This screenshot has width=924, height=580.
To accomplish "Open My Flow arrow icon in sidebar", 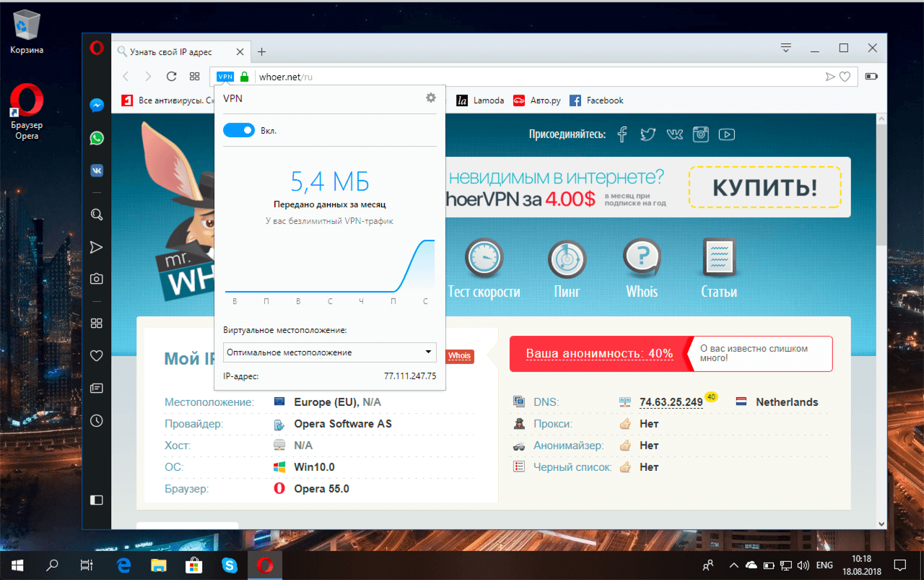I will [97, 247].
